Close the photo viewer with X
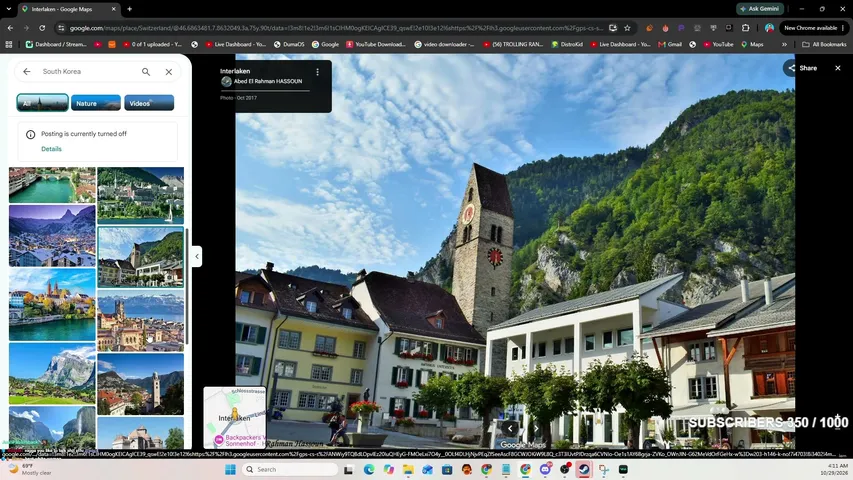The width and height of the screenshot is (853, 480). [838, 68]
